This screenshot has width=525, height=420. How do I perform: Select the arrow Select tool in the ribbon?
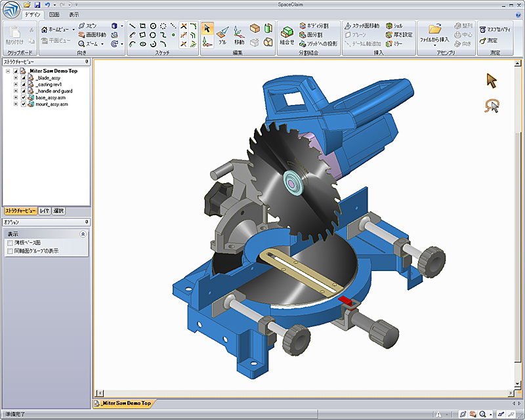click(x=207, y=28)
